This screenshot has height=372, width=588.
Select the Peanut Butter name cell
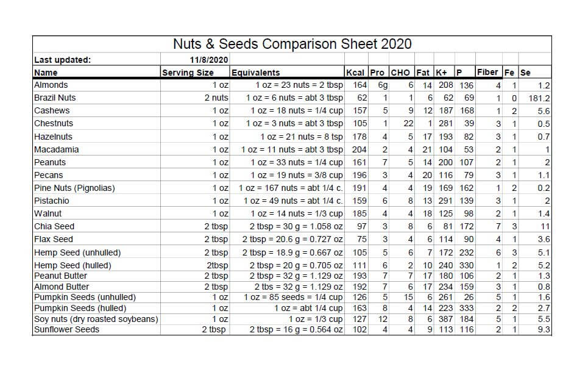click(60, 276)
